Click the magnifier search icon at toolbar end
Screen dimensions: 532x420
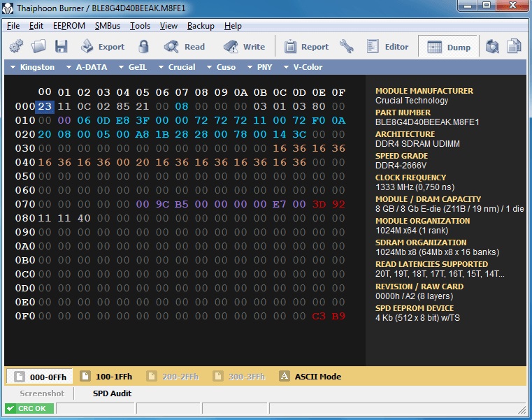492,47
